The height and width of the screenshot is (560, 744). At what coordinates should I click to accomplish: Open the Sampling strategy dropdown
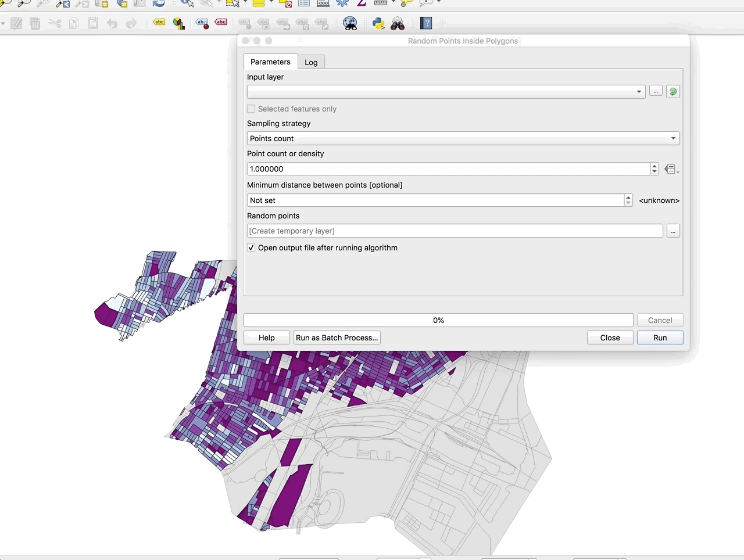[463, 138]
